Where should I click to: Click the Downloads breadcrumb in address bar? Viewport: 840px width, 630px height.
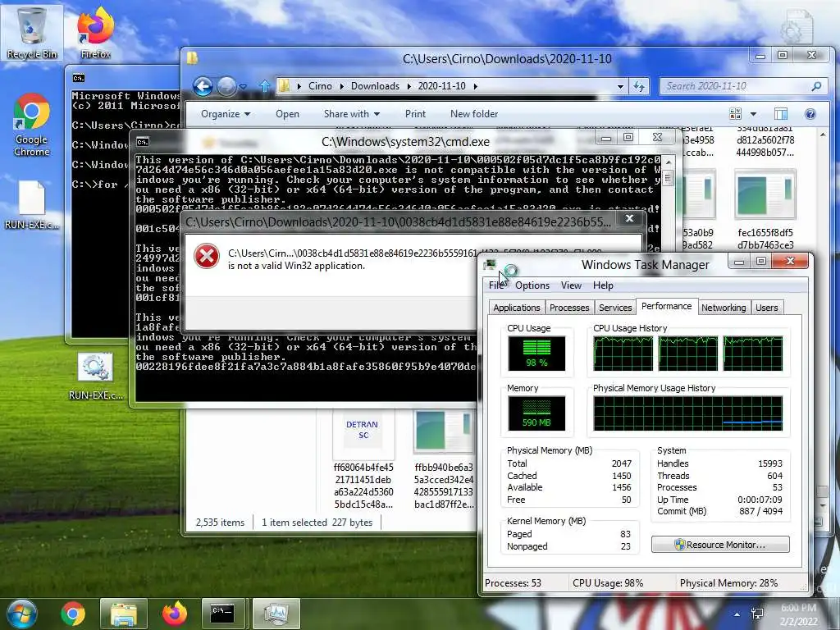tap(375, 86)
